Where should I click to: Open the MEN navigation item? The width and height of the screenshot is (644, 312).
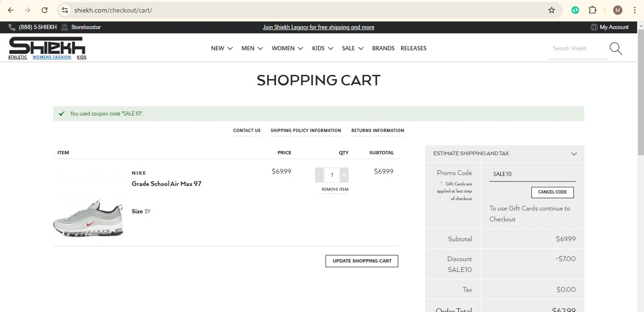tap(248, 49)
